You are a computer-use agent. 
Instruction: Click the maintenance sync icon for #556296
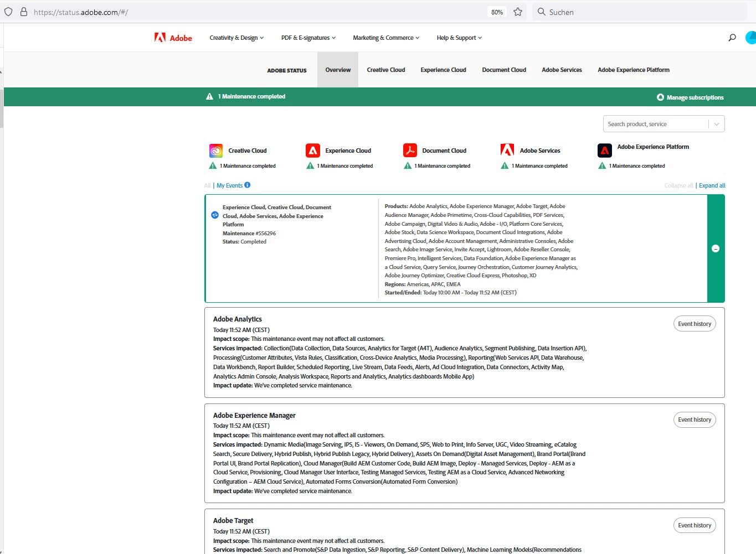point(215,215)
